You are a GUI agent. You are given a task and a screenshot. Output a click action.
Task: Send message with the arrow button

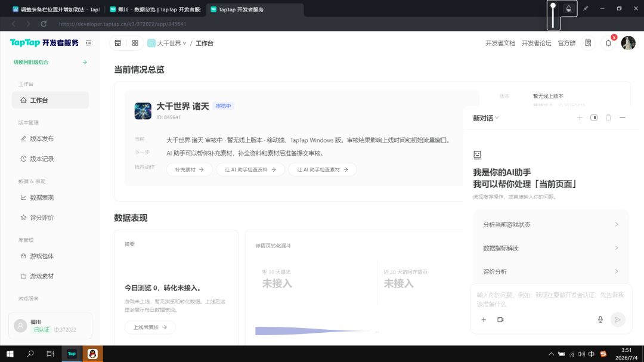(617, 320)
